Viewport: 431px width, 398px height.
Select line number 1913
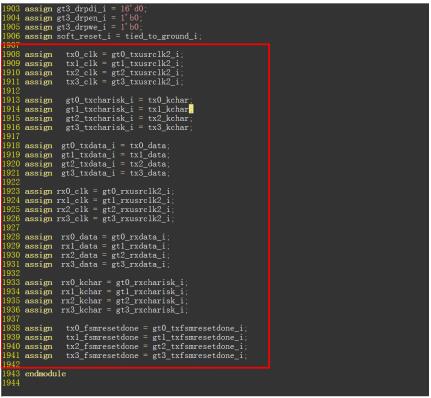pyautogui.click(x=11, y=100)
